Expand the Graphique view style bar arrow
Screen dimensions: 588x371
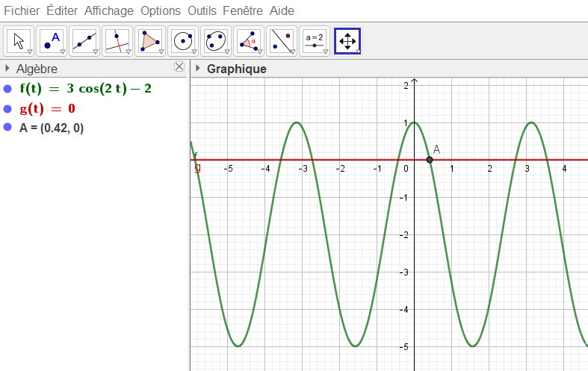pos(197,69)
